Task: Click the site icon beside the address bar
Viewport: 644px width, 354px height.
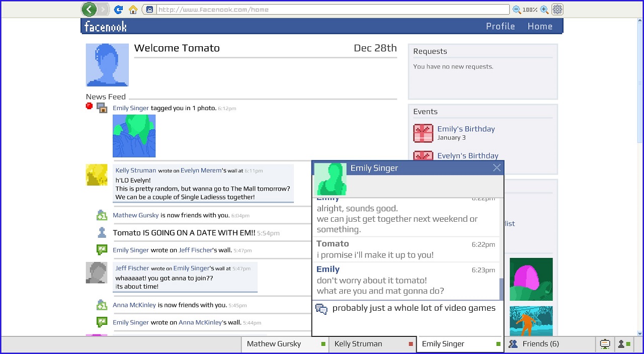Action: [x=149, y=9]
